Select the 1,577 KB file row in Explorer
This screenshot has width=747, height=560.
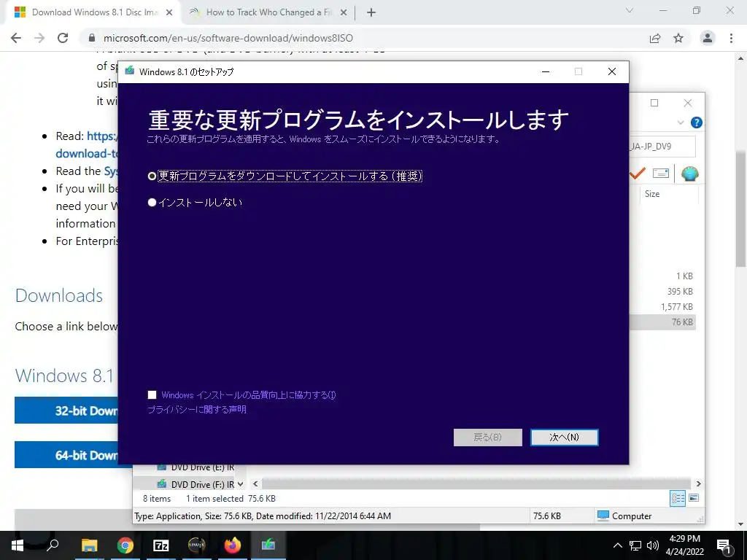tap(662, 307)
